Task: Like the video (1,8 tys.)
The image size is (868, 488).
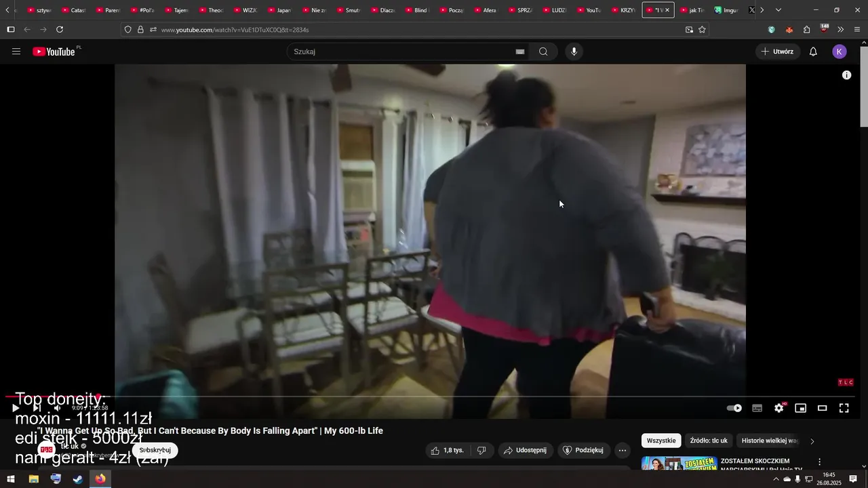Action: [448, 450]
